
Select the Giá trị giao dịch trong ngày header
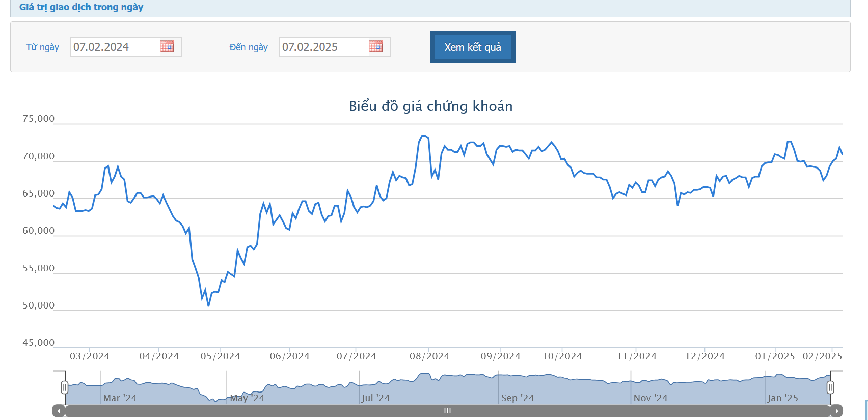coord(82,7)
